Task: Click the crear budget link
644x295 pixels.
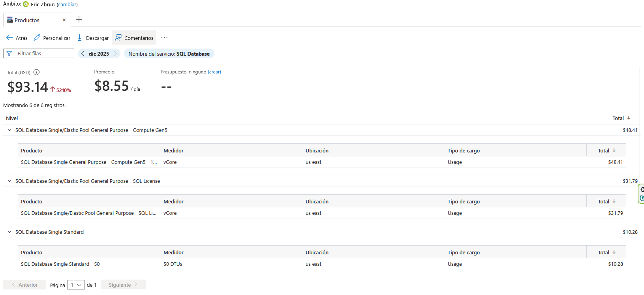Action: (214, 72)
